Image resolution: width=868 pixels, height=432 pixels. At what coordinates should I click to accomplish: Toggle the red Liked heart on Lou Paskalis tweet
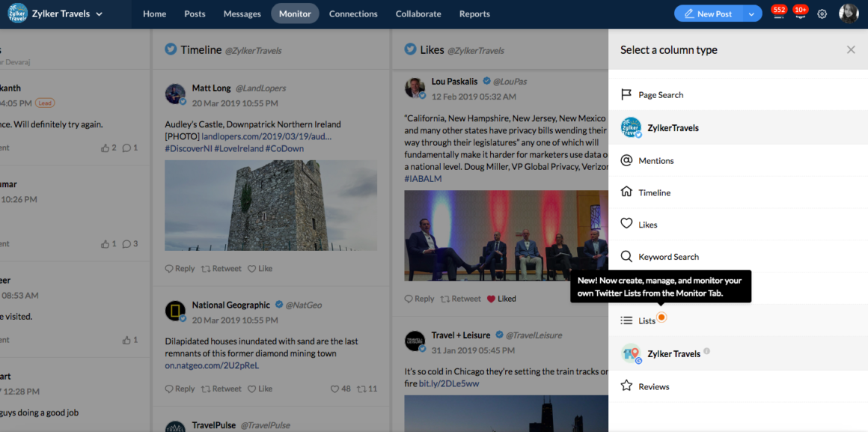492,299
